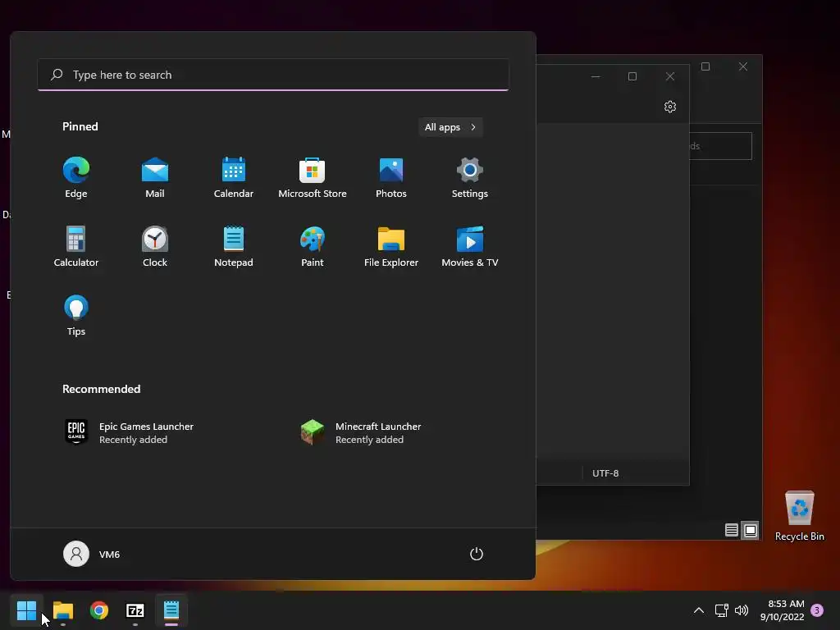The image size is (840, 630).
Task: Open File Explorer from the taskbar
Action: (62, 610)
